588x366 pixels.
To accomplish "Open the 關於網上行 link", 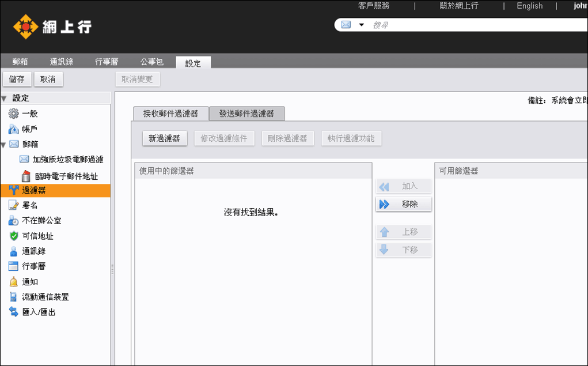I will (459, 6).
